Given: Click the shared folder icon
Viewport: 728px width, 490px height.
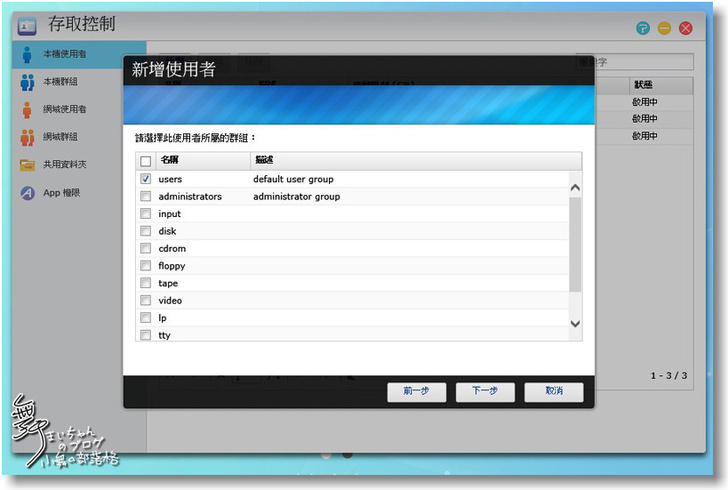Looking at the screenshot, I should point(27,164).
